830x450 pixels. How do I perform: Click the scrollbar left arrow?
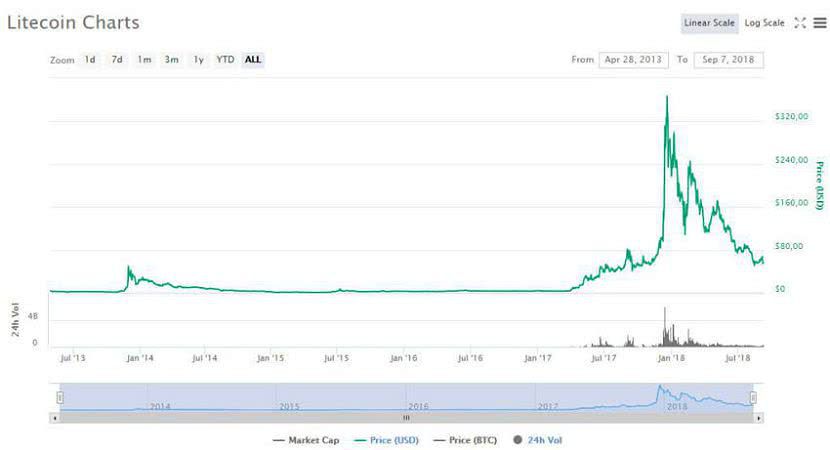pos(55,418)
